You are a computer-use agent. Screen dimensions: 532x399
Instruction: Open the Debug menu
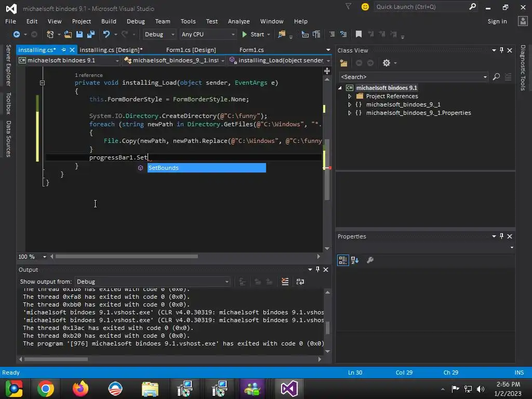136,21
